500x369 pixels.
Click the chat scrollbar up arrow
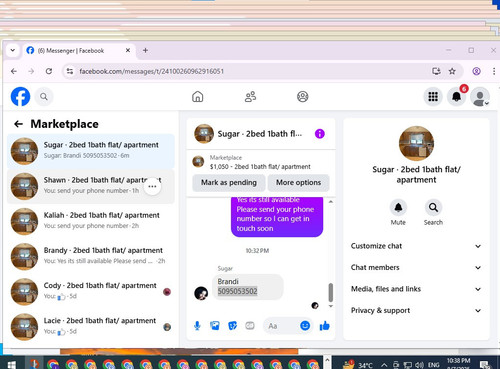[x=331, y=202]
